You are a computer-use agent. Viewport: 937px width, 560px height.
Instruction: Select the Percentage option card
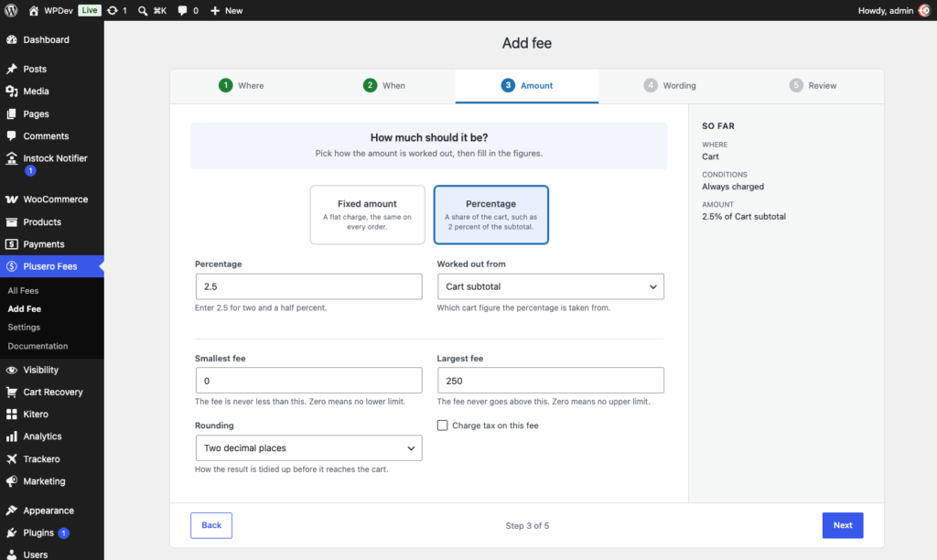coord(491,214)
